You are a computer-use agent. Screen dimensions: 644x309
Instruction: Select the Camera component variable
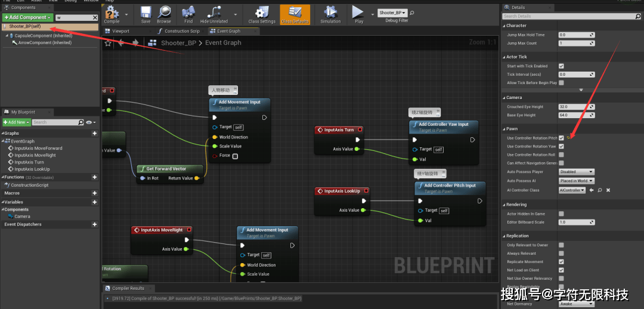[x=22, y=217]
